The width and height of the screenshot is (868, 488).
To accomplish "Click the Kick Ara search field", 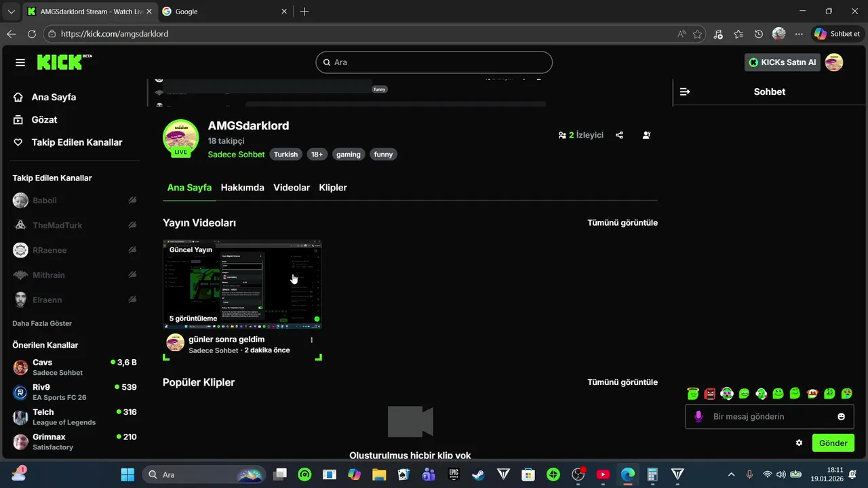I will click(434, 62).
